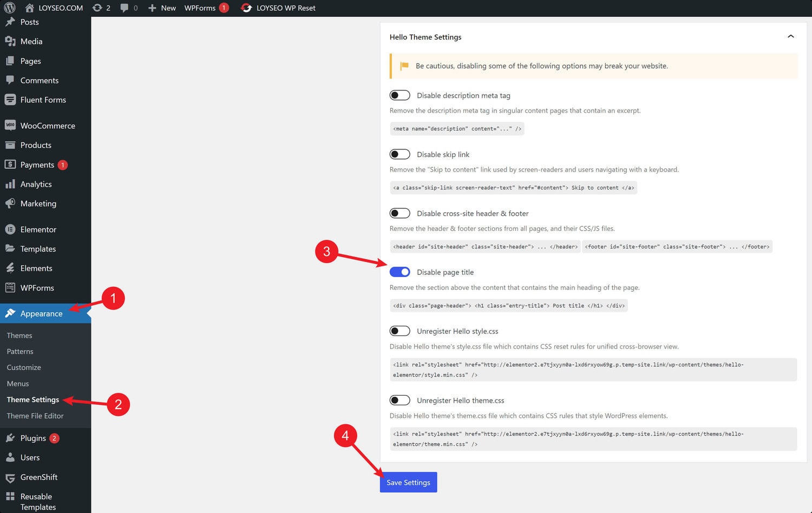Toggle Disable skip link switch

pyautogui.click(x=400, y=154)
